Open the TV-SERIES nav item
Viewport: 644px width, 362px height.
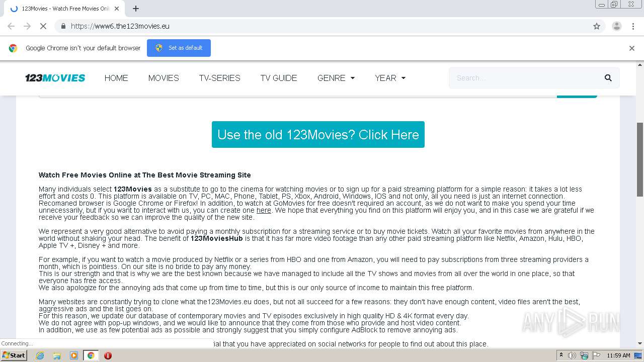click(x=219, y=78)
